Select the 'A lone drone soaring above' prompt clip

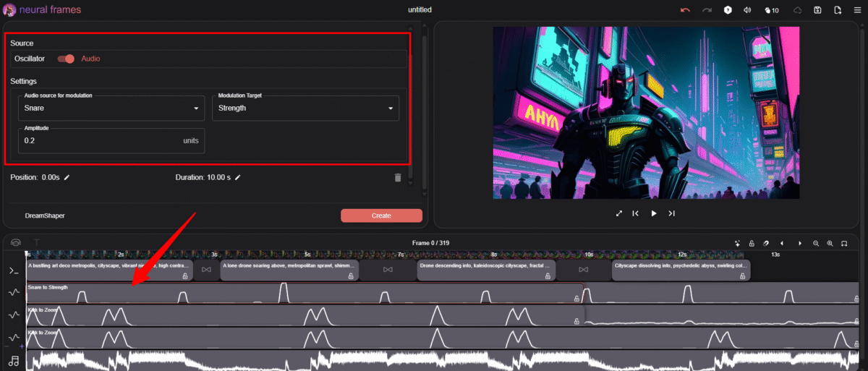289,270
